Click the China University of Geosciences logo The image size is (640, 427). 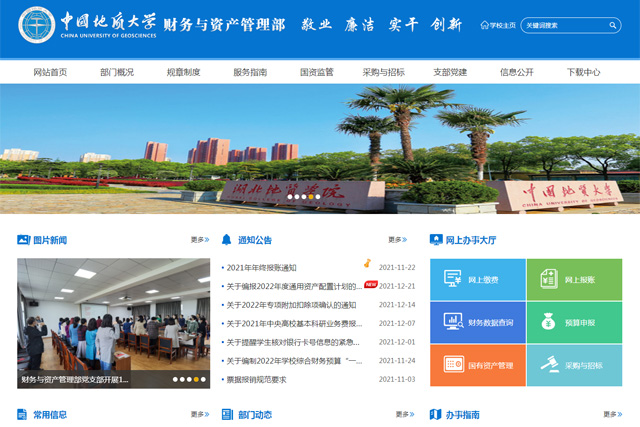coord(37,24)
